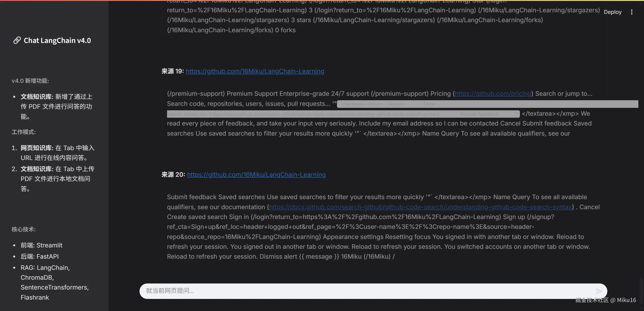This screenshot has height=311, width=644.
Task: Click the highlighted textarea snippet in 来源 19
Action: tap(361, 104)
